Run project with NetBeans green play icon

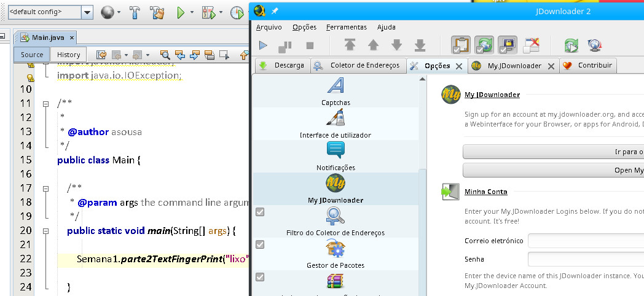[181, 13]
